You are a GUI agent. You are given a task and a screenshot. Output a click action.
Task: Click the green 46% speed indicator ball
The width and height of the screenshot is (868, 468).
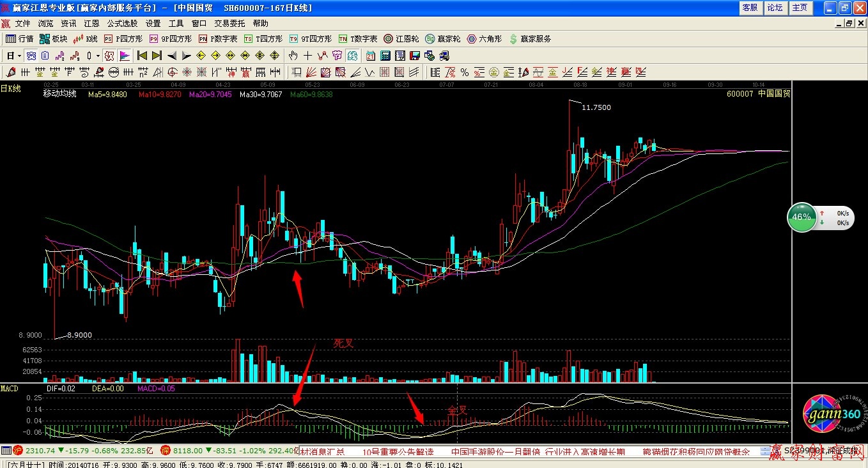[802, 217]
